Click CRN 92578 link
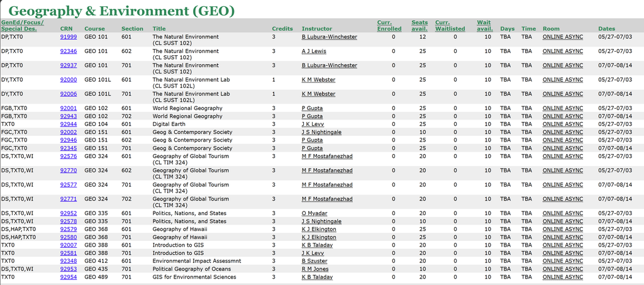 (x=68, y=221)
